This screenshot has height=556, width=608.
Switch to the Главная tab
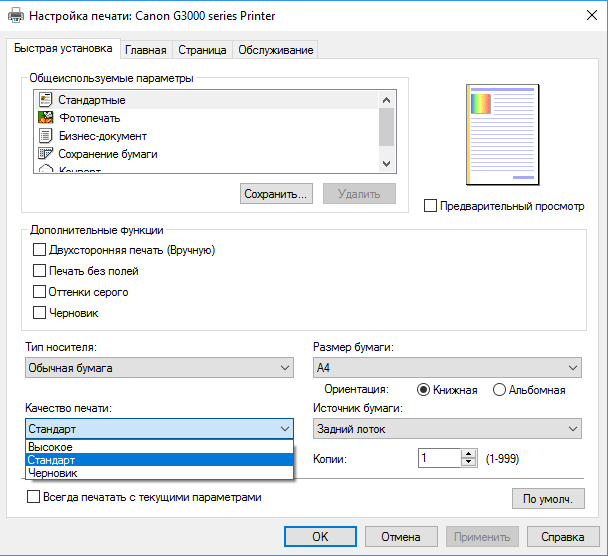point(146,50)
